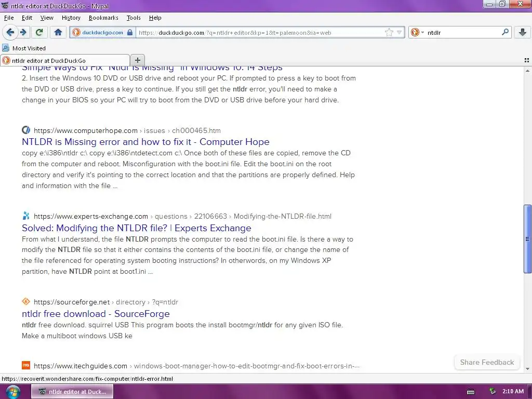This screenshot has width=532, height=399.
Task: Click the itechguides.com result URL
Action: (81, 366)
